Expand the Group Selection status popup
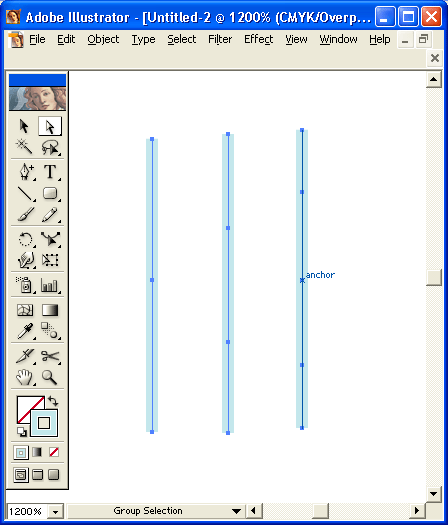Screen dimensions: 448x525 [236, 511]
